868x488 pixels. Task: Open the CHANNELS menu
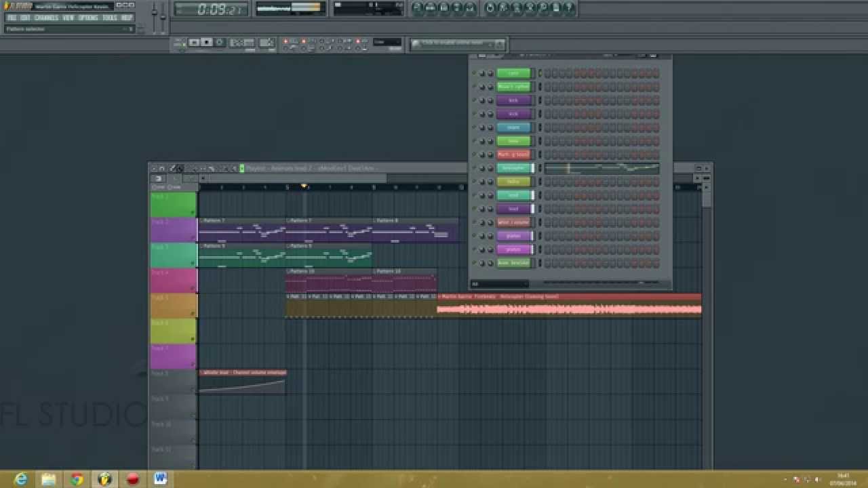[46, 18]
